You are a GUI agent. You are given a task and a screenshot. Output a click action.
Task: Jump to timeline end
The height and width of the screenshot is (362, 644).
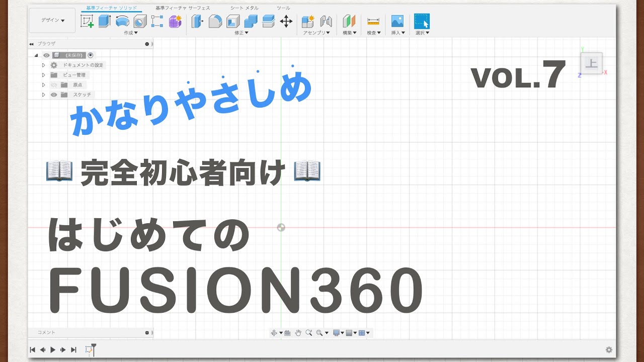tap(73, 349)
